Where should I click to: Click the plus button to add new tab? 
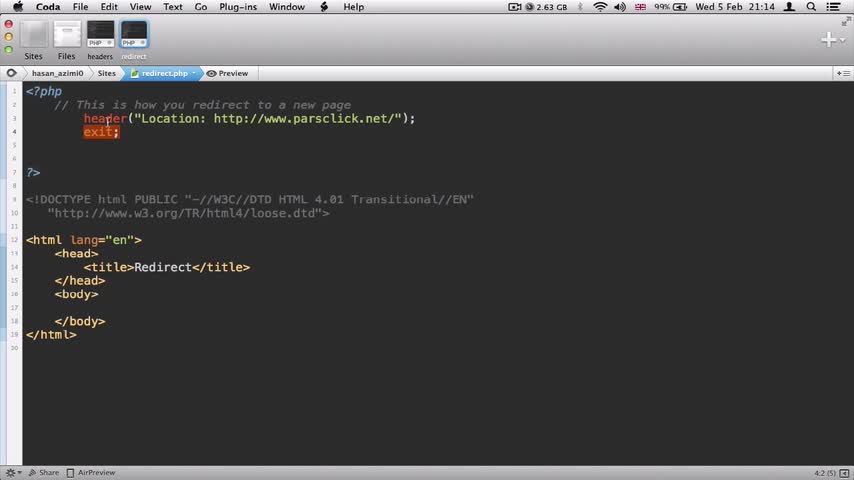[x=828, y=40]
